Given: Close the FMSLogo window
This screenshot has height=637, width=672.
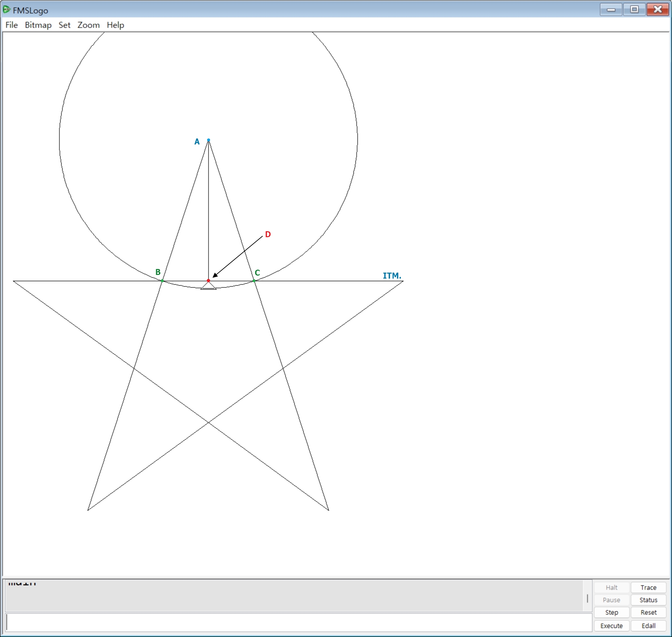Looking at the screenshot, I should pos(658,10).
